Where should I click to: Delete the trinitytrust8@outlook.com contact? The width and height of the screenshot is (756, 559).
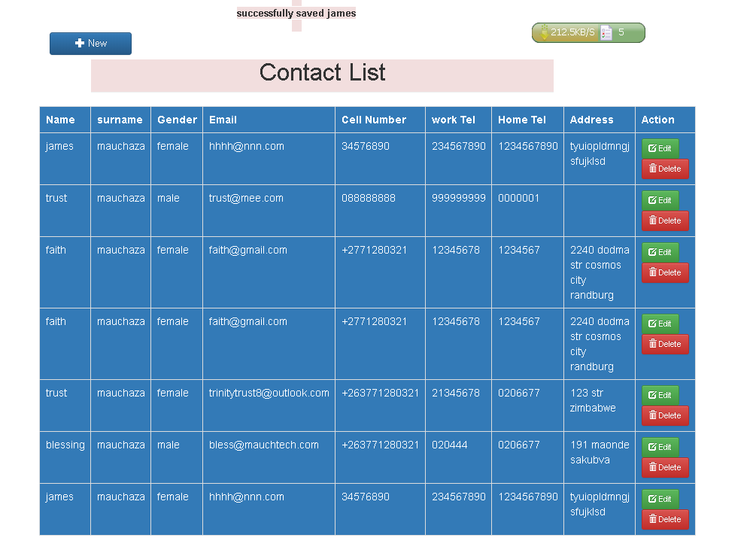pyautogui.click(x=665, y=416)
